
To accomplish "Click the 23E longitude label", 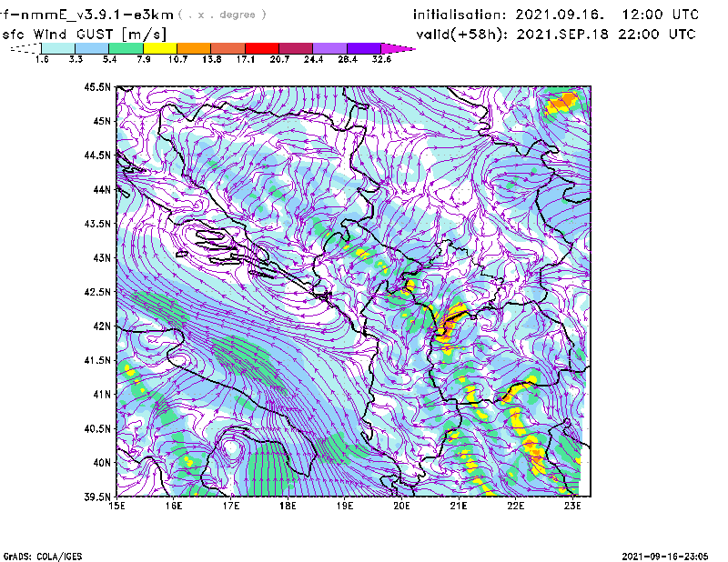I will [572, 506].
